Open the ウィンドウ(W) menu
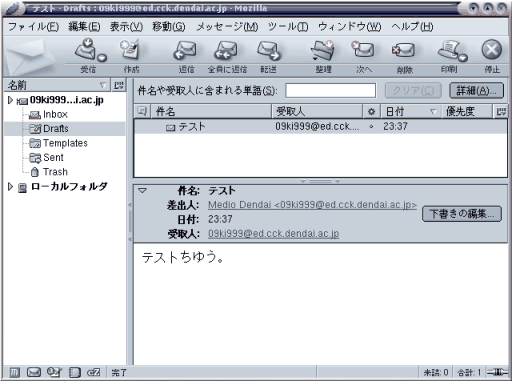 pos(350,26)
